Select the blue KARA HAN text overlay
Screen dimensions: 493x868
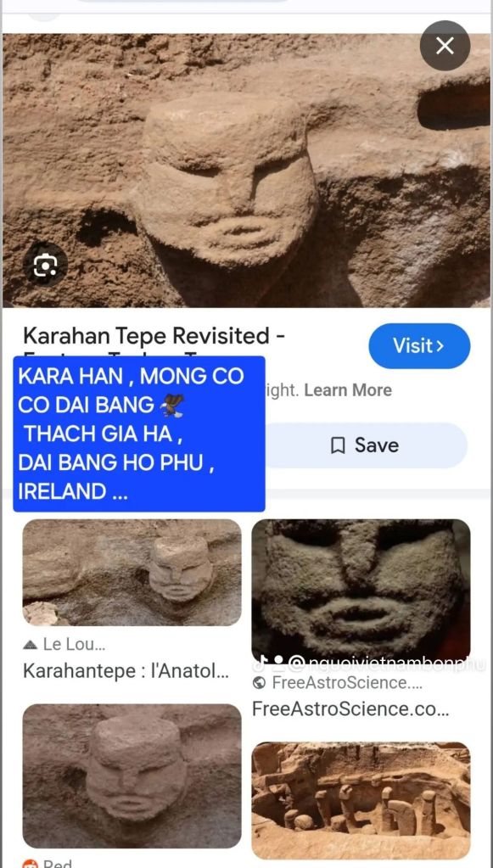[139, 434]
